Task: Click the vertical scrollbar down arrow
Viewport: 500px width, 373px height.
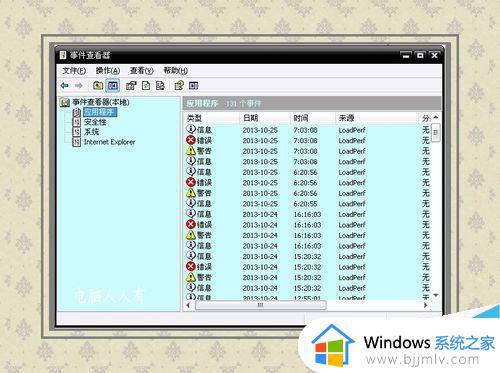Action: click(436, 295)
